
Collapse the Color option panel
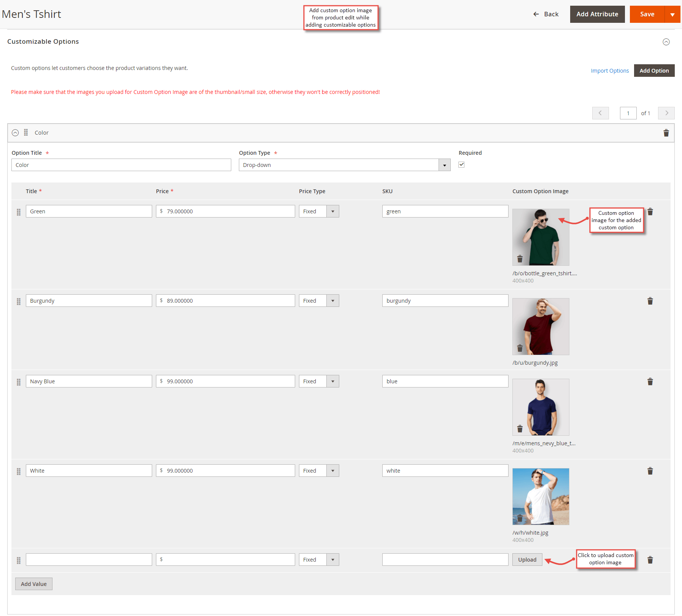(x=15, y=133)
